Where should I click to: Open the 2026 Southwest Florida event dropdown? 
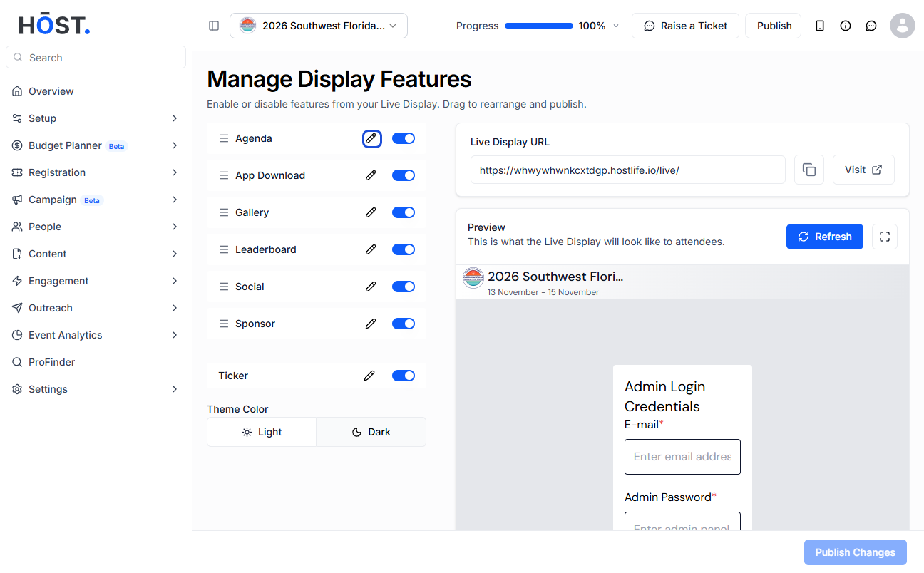pyautogui.click(x=319, y=26)
